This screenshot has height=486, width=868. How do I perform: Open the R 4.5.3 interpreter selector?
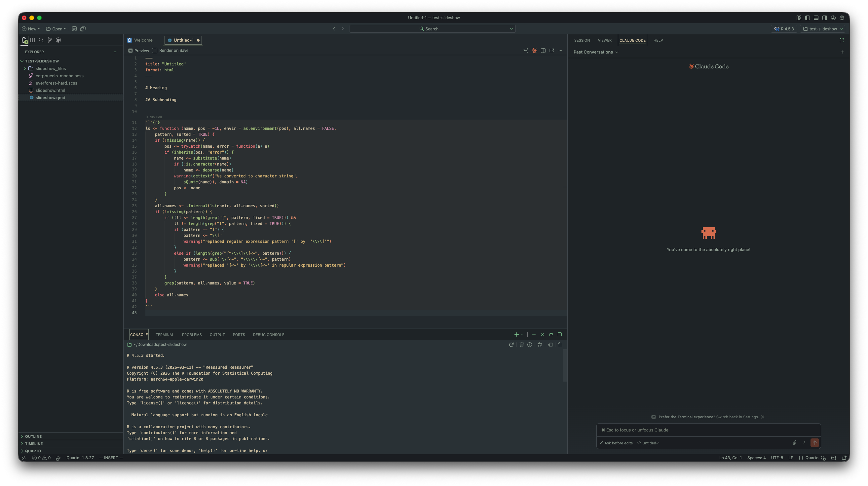[x=784, y=29]
